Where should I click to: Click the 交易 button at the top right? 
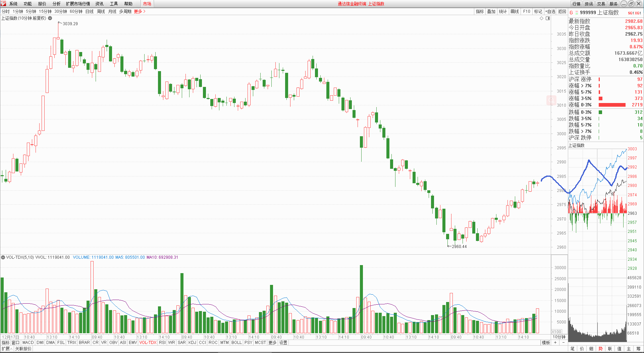point(601,4)
